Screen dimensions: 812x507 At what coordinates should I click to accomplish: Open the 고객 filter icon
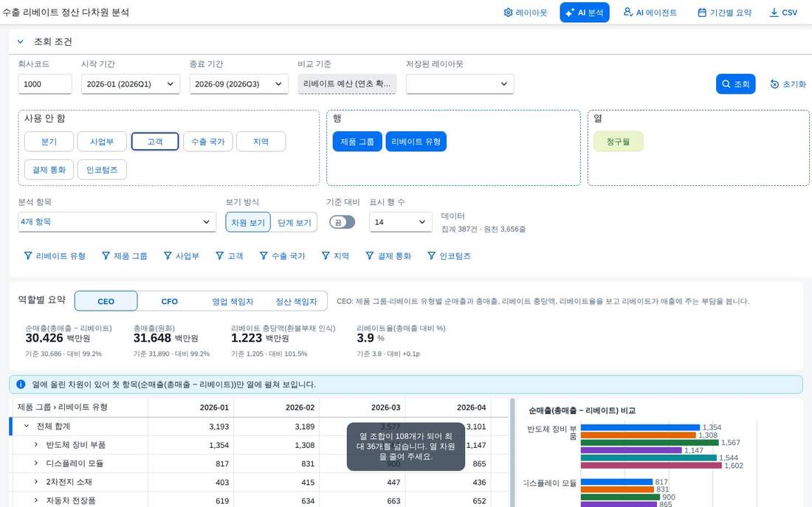click(219, 255)
